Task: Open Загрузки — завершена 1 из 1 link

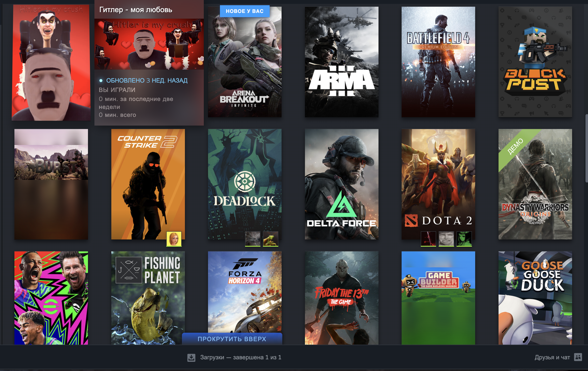Action: [x=241, y=357]
